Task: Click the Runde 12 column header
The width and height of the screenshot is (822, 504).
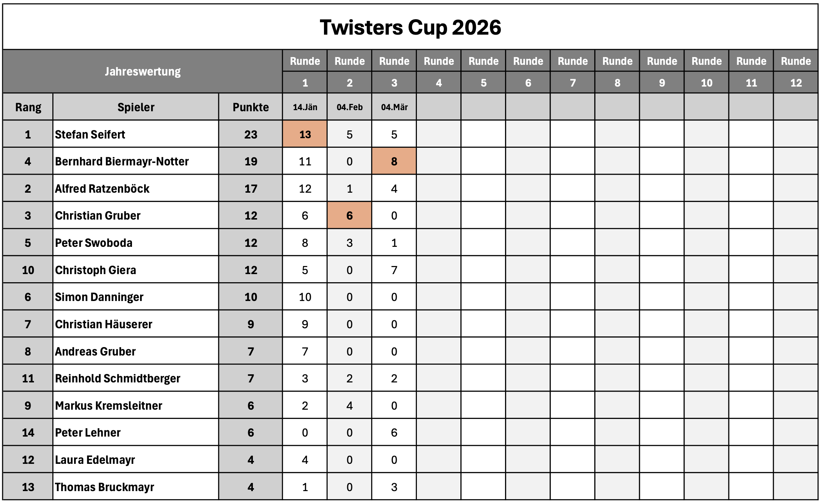Action: click(796, 71)
